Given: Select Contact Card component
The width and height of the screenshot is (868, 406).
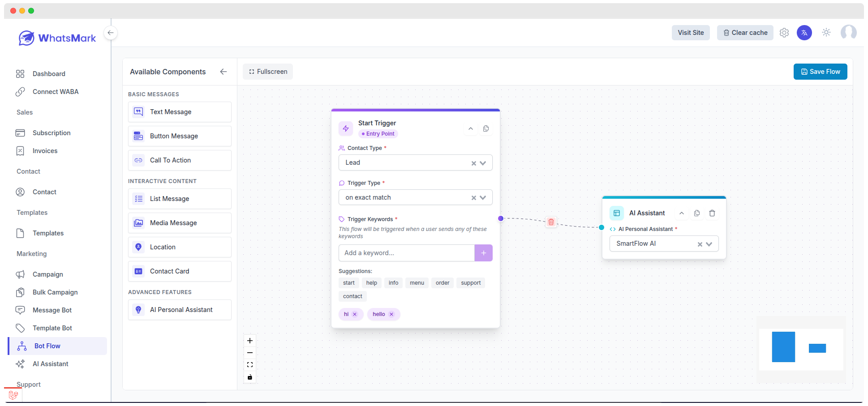Looking at the screenshot, I should [180, 271].
